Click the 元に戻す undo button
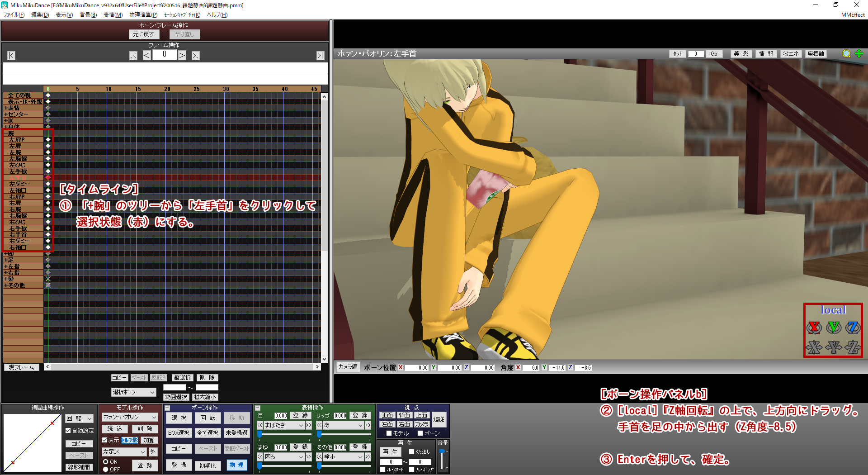Image resolution: width=868 pixels, height=475 pixels. point(144,34)
